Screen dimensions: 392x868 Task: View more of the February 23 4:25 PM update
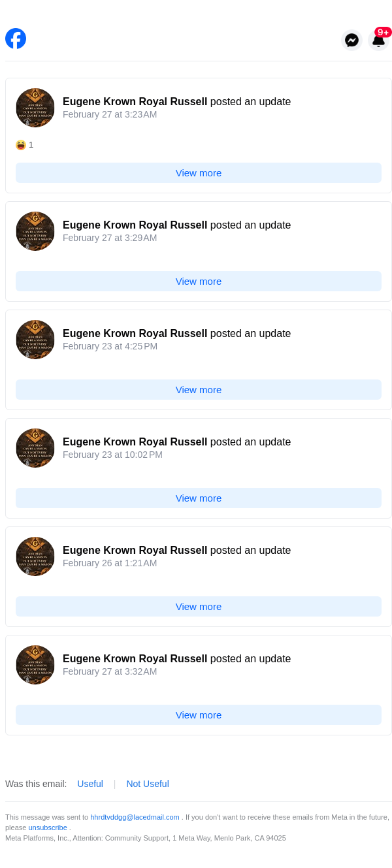click(199, 390)
